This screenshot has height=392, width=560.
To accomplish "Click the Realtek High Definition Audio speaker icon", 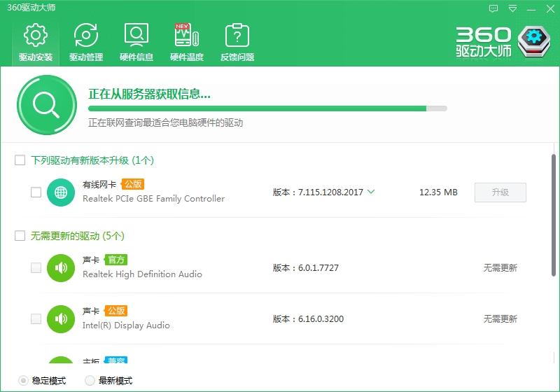I will [x=61, y=268].
